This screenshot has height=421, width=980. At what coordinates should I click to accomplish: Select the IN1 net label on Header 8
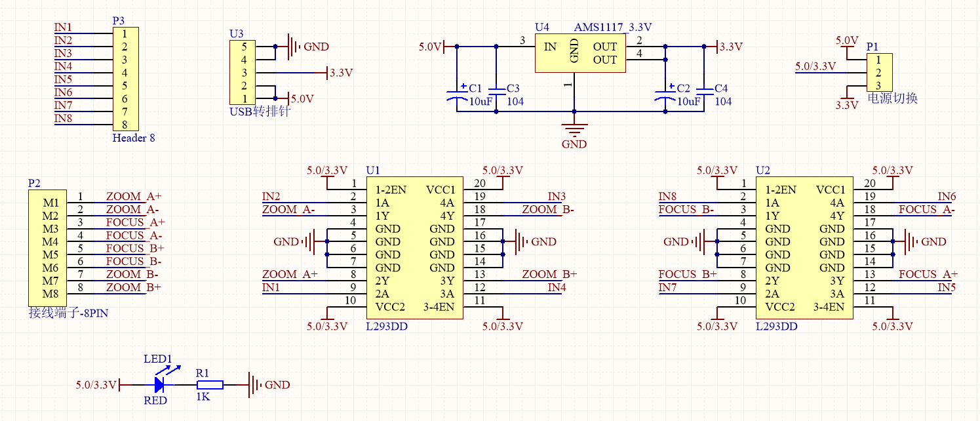tap(62, 28)
